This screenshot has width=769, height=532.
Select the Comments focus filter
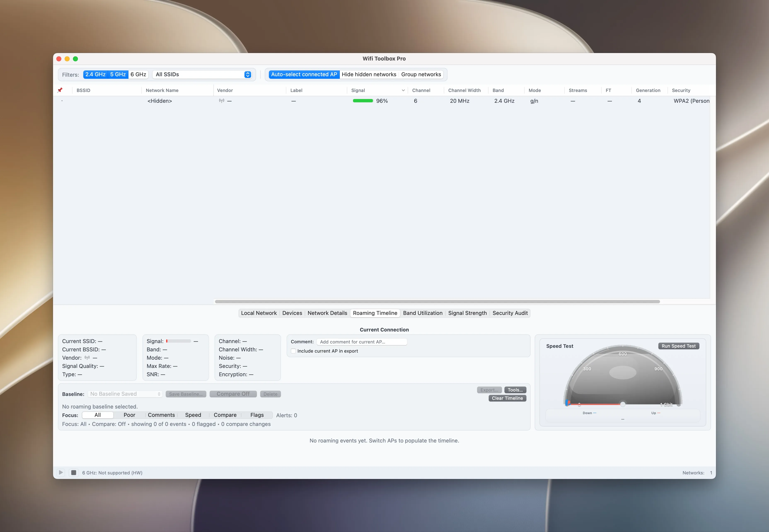(161, 415)
